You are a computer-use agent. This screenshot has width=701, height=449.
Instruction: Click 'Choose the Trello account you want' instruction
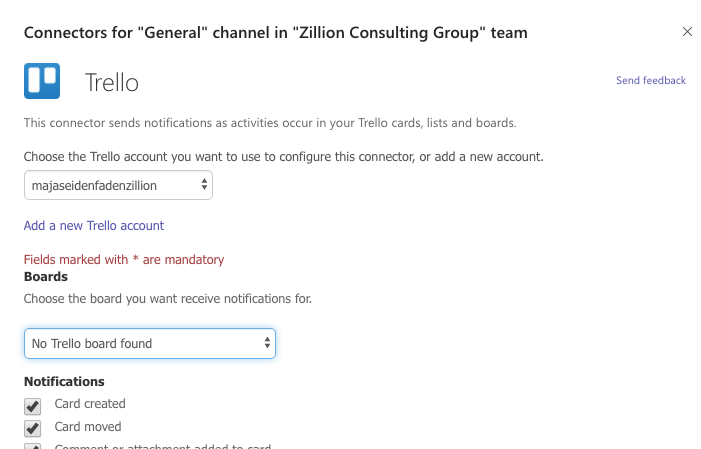tap(283, 157)
